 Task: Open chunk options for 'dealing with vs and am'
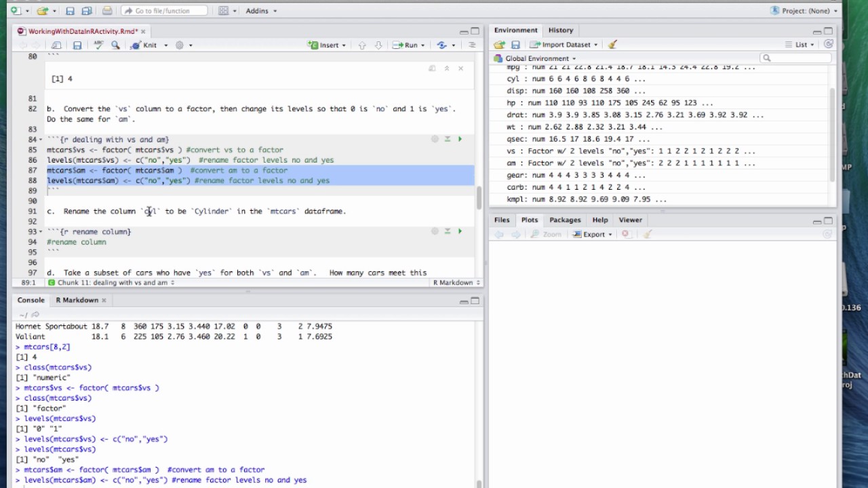click(x=435, y=140)
